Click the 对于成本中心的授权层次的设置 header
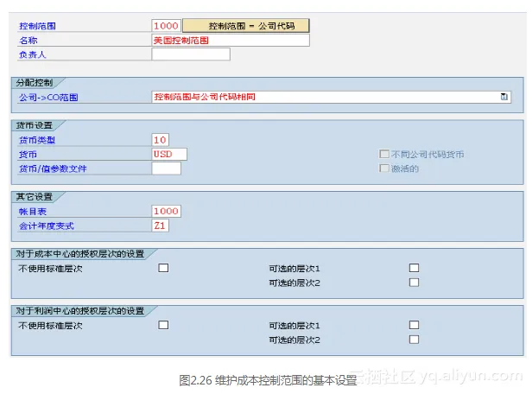Image resolution: width=532 pixels, height=394 pixels. (80, 253)
